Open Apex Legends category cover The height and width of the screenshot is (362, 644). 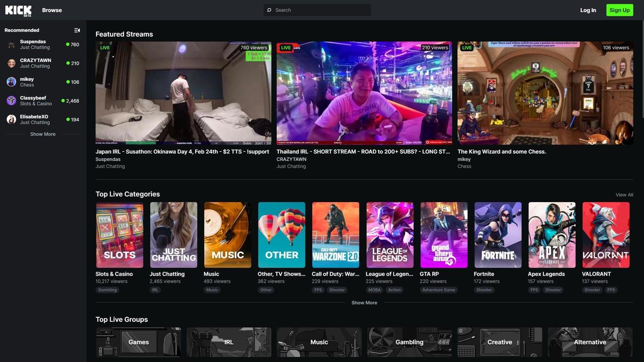(x=552, y=235)
